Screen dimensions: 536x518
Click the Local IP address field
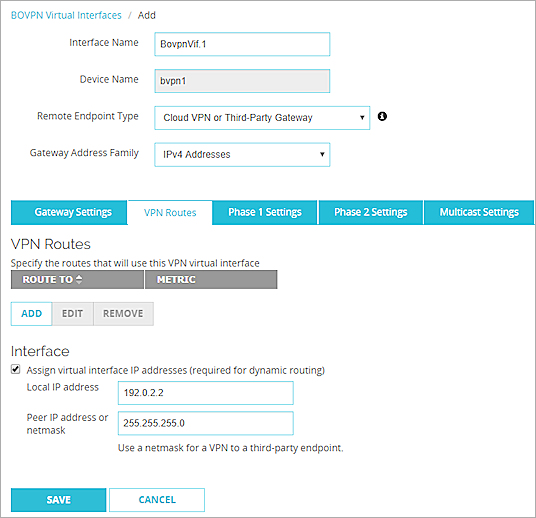[205, 393]
